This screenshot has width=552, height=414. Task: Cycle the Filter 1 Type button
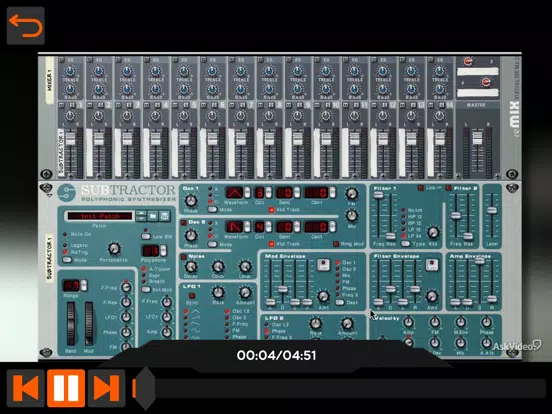click(x=406, y=244)
